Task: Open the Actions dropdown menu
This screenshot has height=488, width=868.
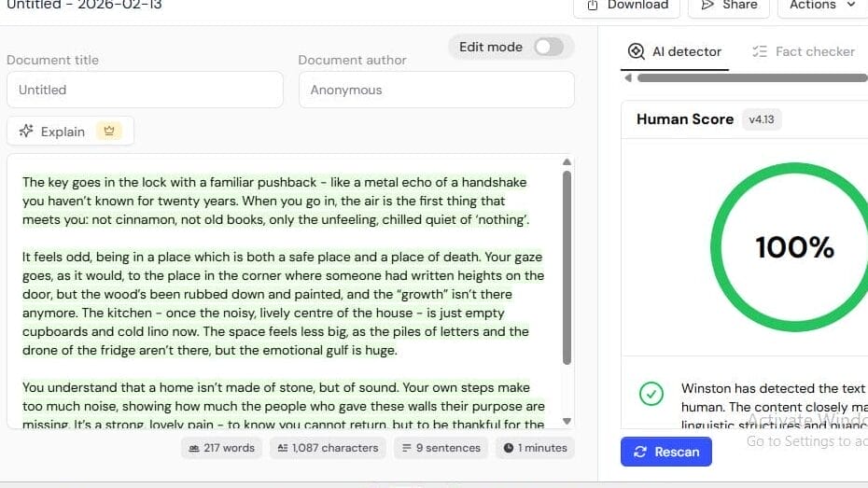Action: point(822,6)
